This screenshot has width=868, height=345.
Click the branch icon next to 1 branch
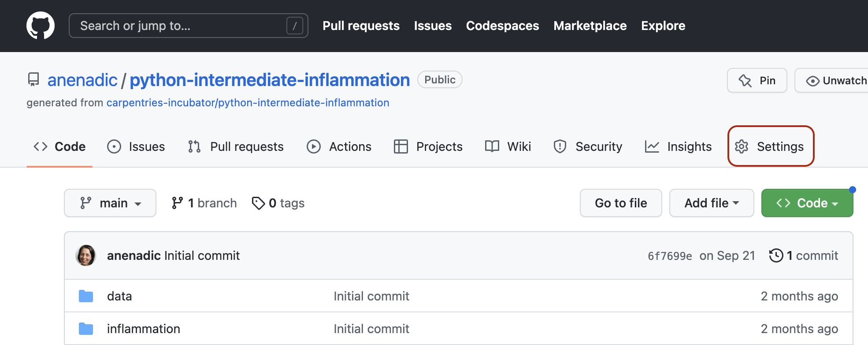pyautogui.click(x=177, y=203)
